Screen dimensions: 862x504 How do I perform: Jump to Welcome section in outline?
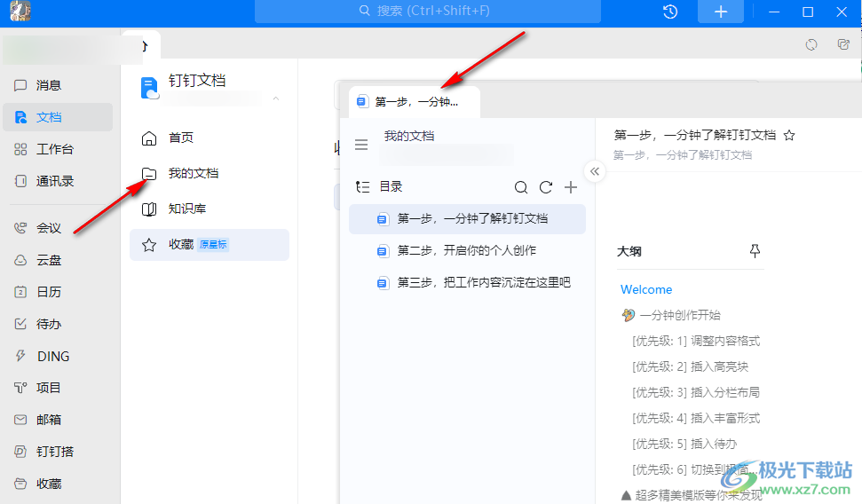(x=646, y=289)
